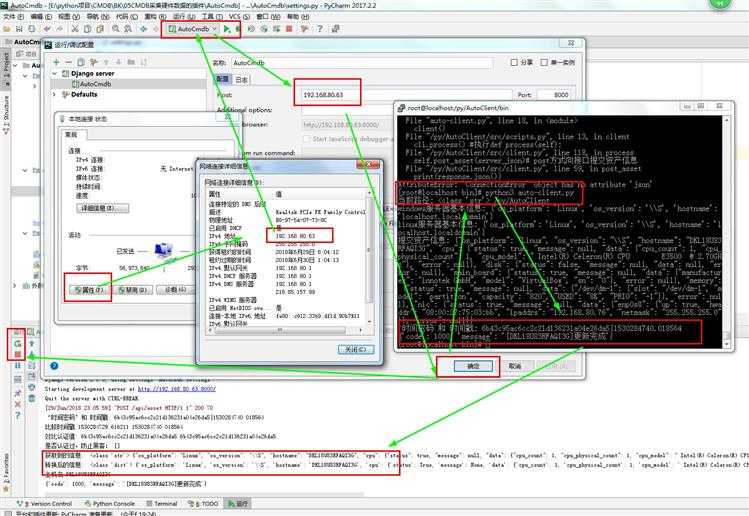Click the Port field showing 8000
The image size is (749, 516).
[556, 95]
